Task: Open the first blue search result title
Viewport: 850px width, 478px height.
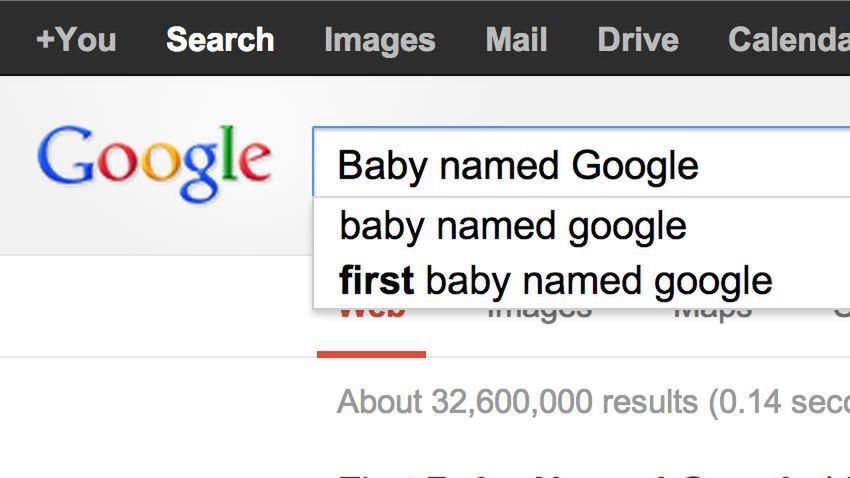Action: (x=595, y=475)
